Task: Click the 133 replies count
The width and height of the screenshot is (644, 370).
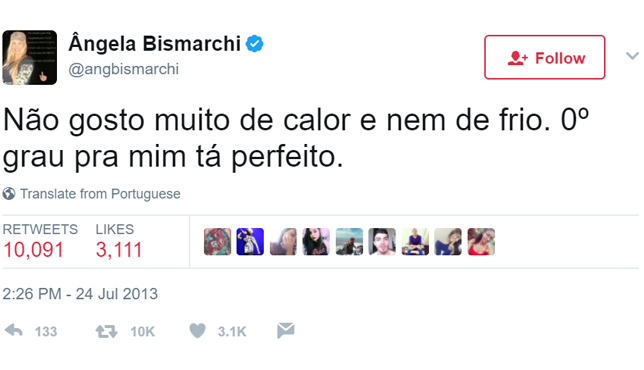Action: coord(46,331)
